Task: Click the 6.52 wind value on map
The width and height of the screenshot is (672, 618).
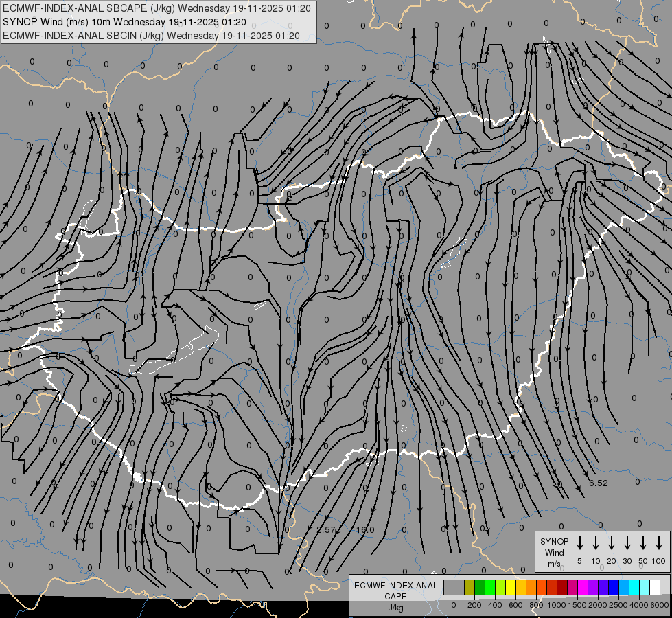Action: [x=599, y=483]
